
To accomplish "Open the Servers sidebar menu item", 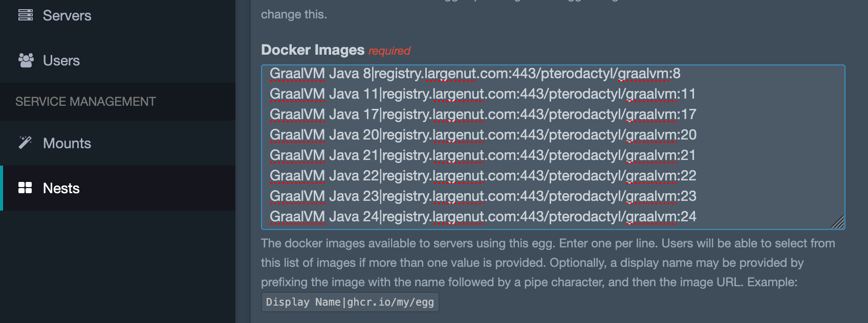I will click(x=118, y=15).
